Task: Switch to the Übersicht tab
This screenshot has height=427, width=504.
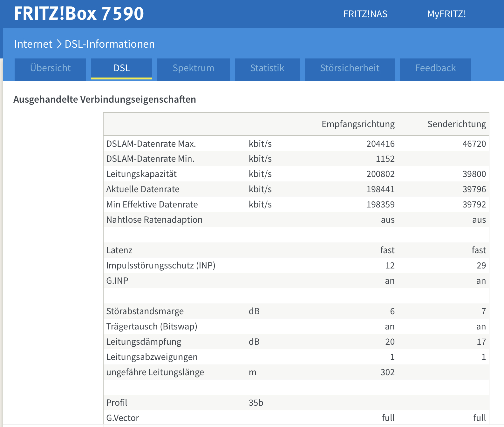Action: [50, 69]
